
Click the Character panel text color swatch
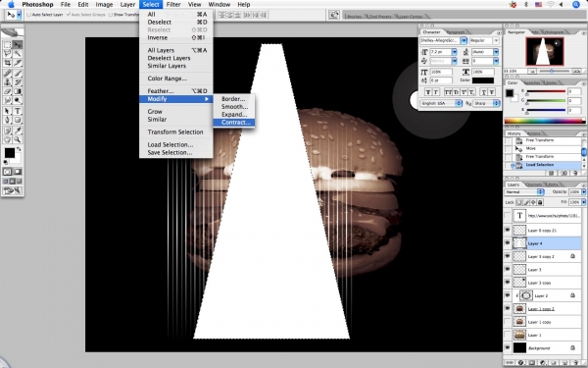[482, 80]
